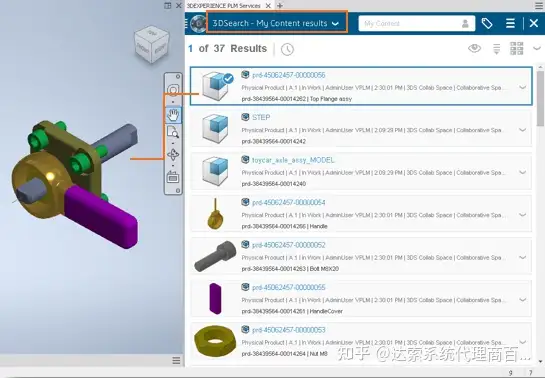Open the Top Flange assy title link
The width and height of the screenshot is (545, 378).
[288, 75]
